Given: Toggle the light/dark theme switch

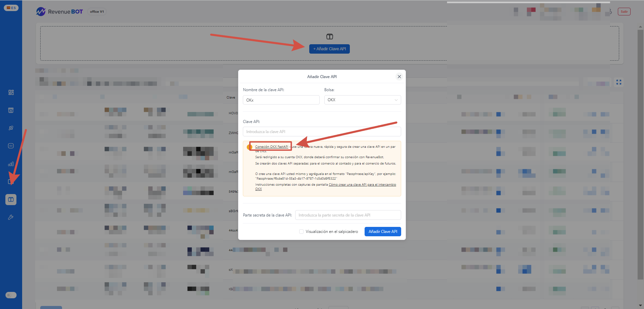Looking at the screenshot, I should [11, 295].
